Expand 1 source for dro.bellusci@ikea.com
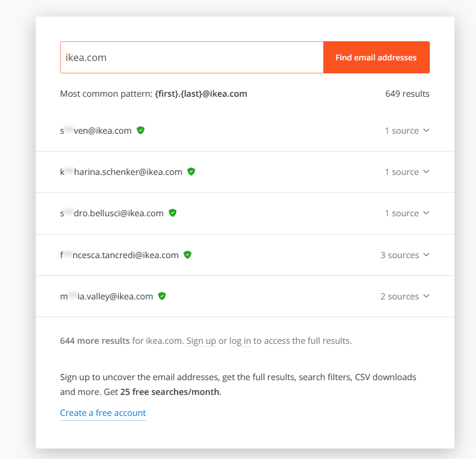This screenshot has height=459, width=476. coord(407,213)
